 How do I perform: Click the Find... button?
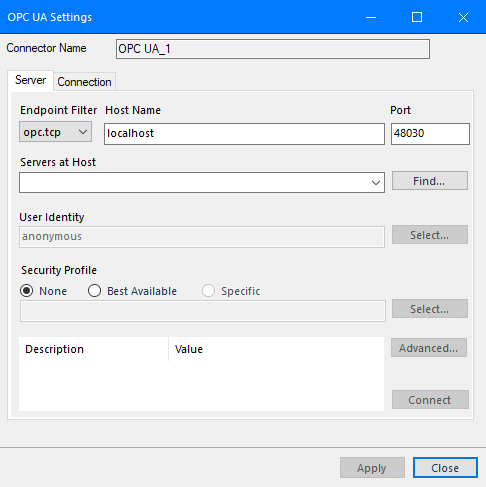[430, 181]
